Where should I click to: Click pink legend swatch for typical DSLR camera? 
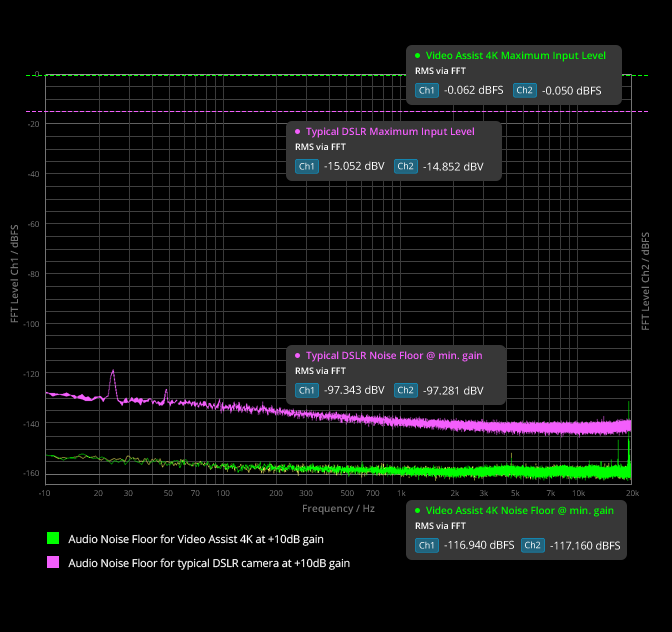tap(54, 563)
